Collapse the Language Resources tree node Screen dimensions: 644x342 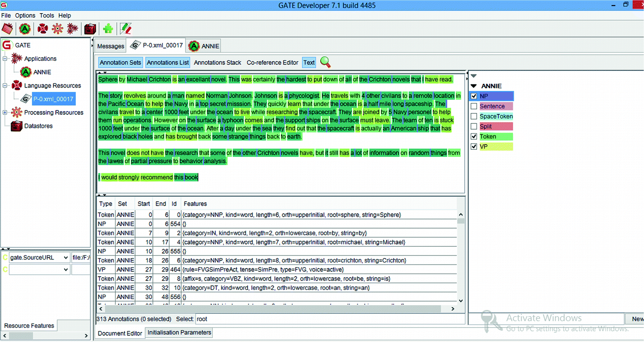5,85
